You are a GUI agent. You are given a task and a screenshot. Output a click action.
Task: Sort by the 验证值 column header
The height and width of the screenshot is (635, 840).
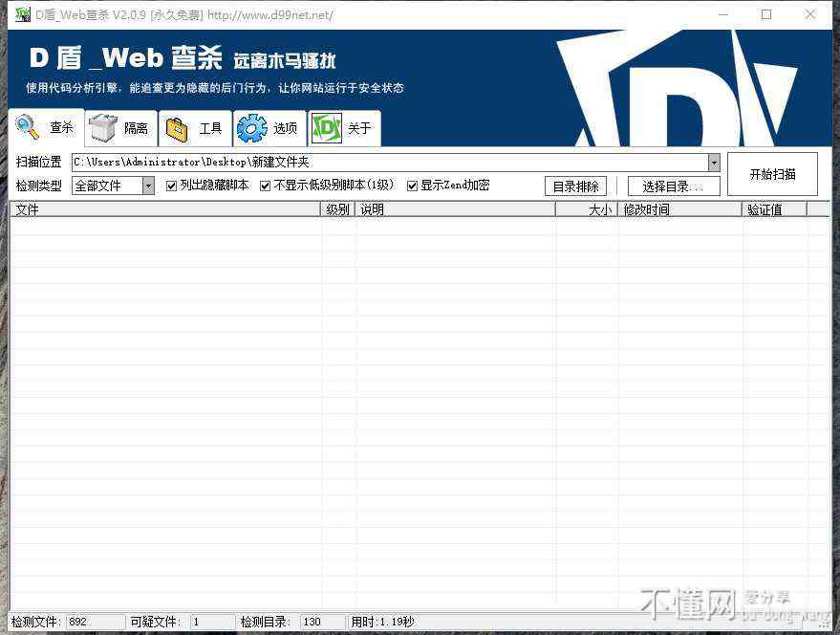(774, 209)
